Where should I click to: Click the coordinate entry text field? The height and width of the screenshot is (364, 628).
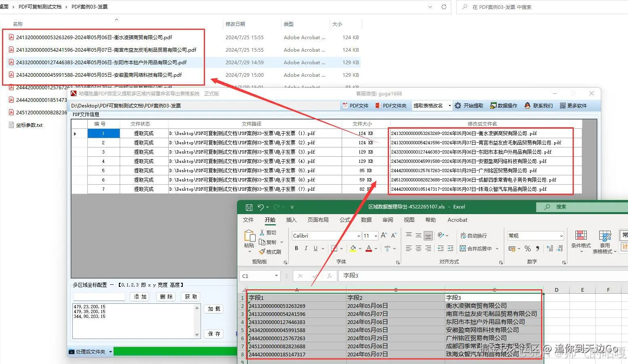(99, 297)
